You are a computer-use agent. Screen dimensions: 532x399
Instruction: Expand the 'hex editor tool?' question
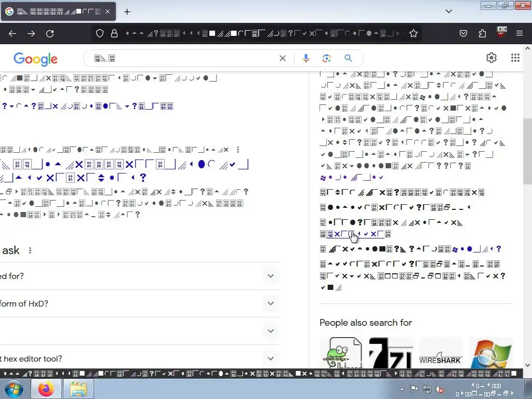(140, 358)
